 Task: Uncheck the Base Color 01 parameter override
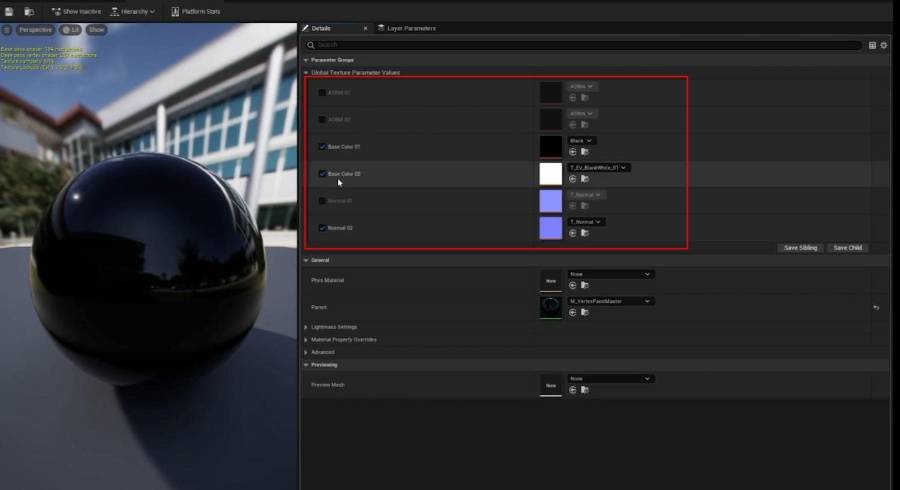(x=322, y=147)
